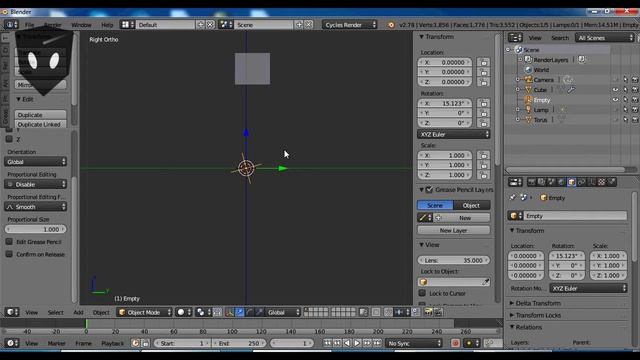The height and width of the screenshot is (360, 640).
Task: Open the Object Mode dropdown
Action: pos(144,313)
